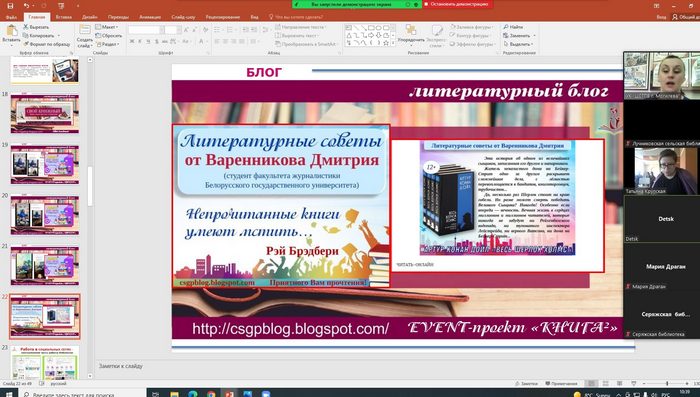700x397 pixels.
Task: Switch to the Design (Дизайн) tab
Action: click(x=90, y=17)
